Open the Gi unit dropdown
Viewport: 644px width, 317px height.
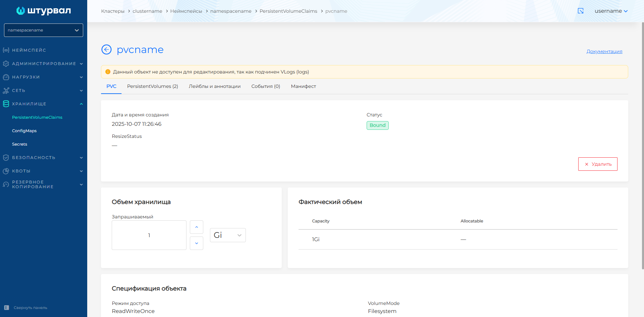coord(228,235)
